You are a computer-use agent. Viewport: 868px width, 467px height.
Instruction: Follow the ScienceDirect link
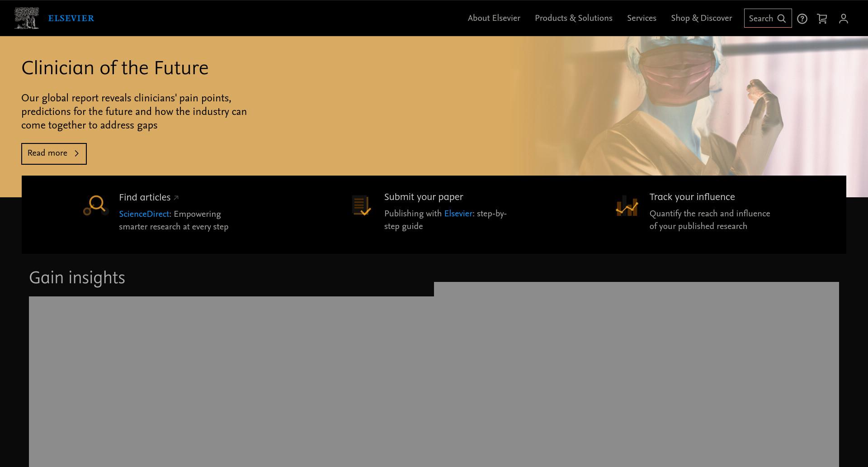pos(144,214)
